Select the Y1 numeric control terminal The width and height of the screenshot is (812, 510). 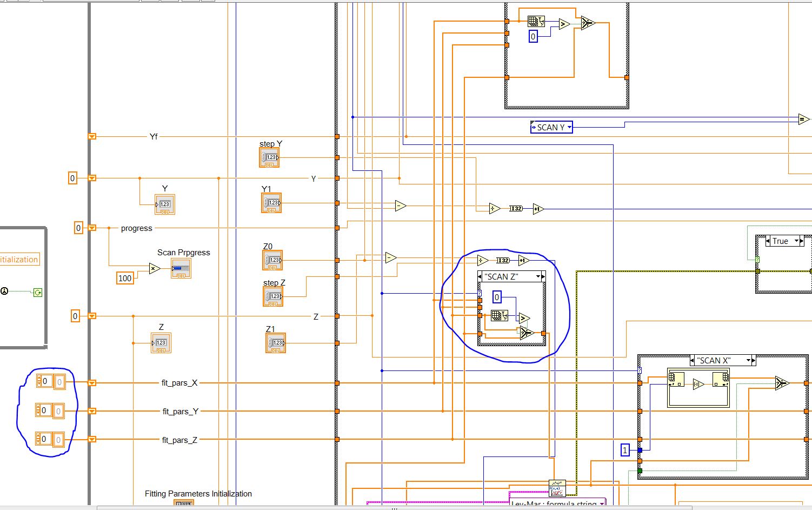pyautogui.click(x=271, y=203)
